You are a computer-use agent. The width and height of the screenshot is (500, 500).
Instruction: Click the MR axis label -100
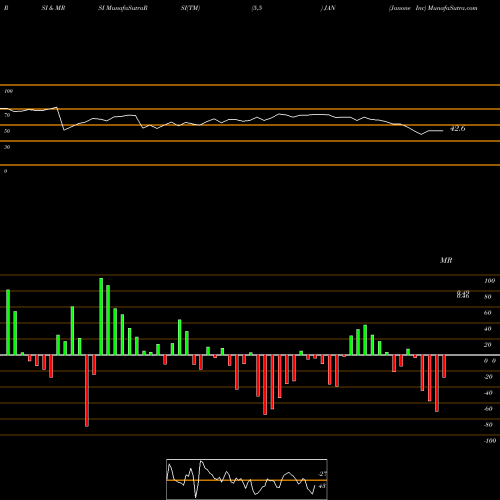(490, 441)
